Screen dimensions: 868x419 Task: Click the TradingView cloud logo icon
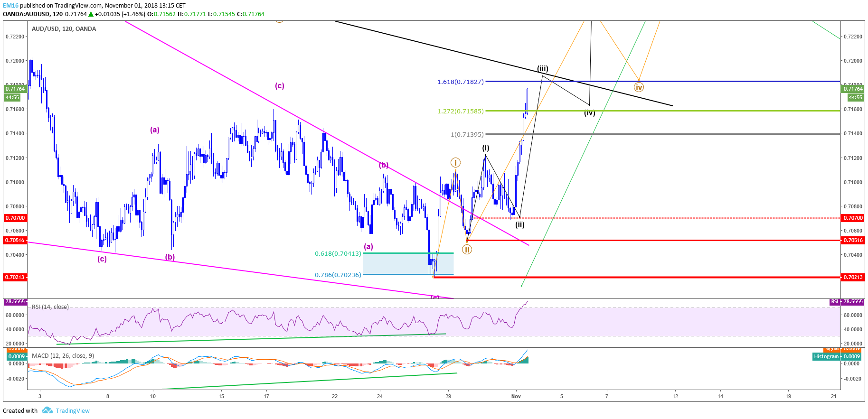point(47,410)
